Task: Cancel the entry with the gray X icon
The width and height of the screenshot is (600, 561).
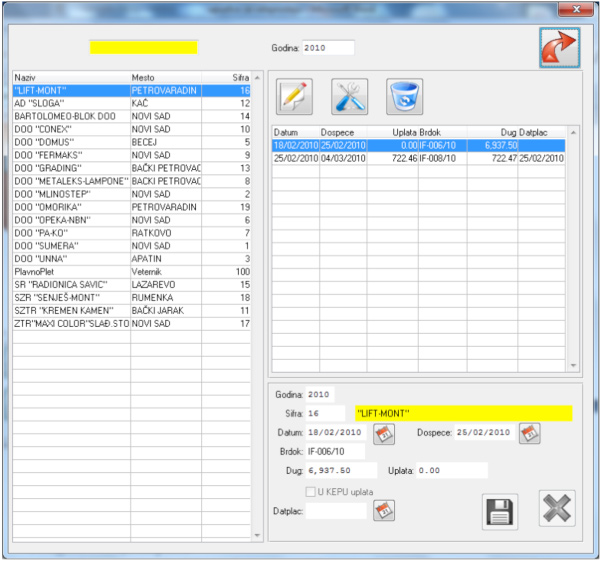Action: tap(557, 510)
